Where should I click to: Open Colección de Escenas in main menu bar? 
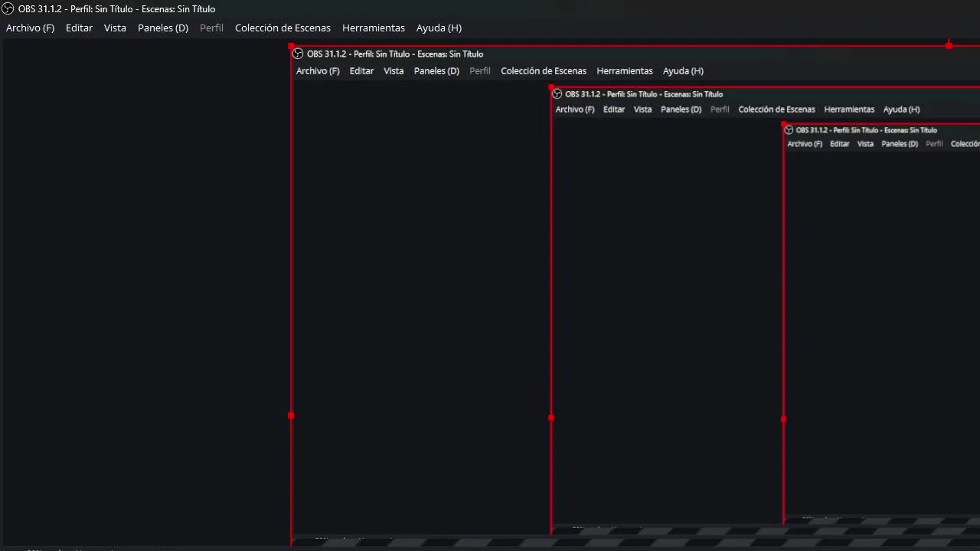(x=283, y=28)
